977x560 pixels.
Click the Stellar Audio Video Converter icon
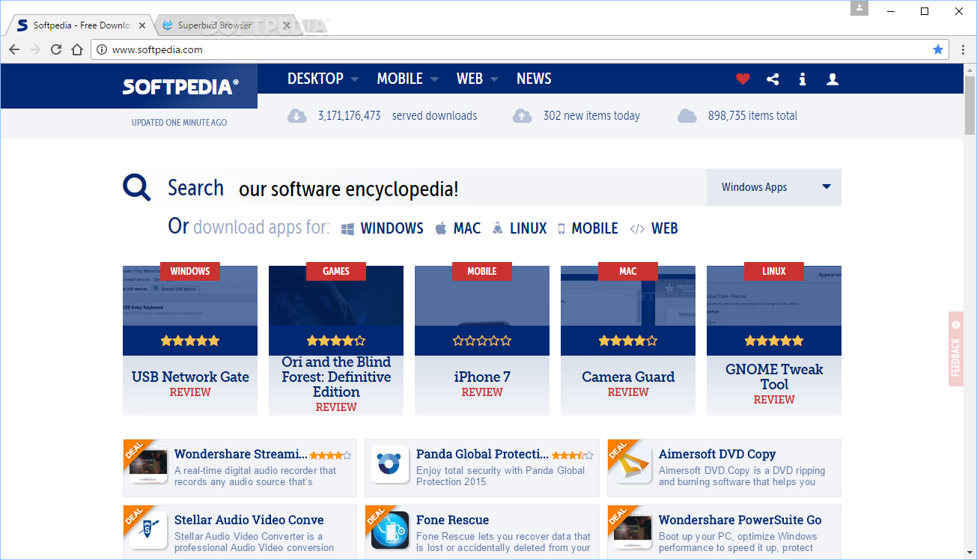tap(147, 530)
